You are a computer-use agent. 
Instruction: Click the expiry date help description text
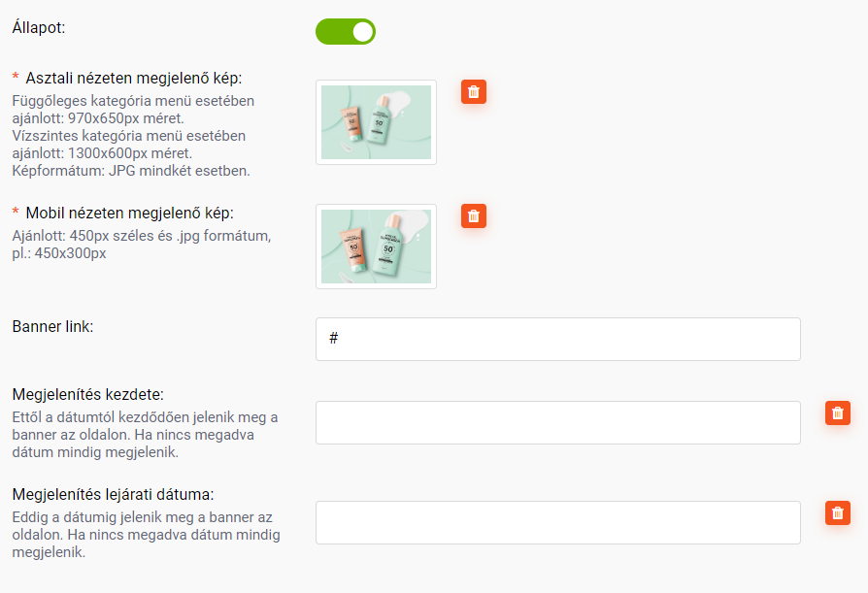pyautogui.click(x=147, y=535)
